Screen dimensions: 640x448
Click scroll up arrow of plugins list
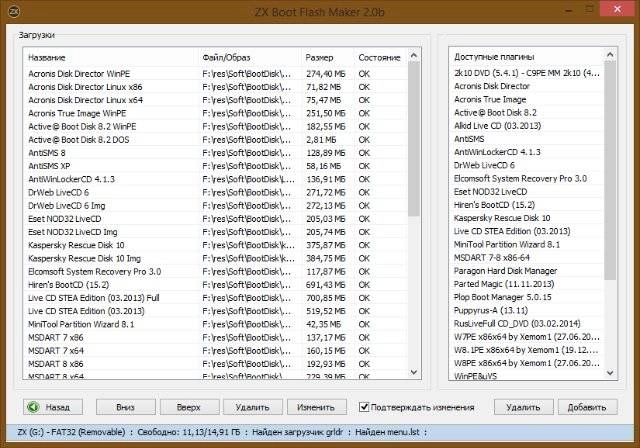click(x=610, y=54)
